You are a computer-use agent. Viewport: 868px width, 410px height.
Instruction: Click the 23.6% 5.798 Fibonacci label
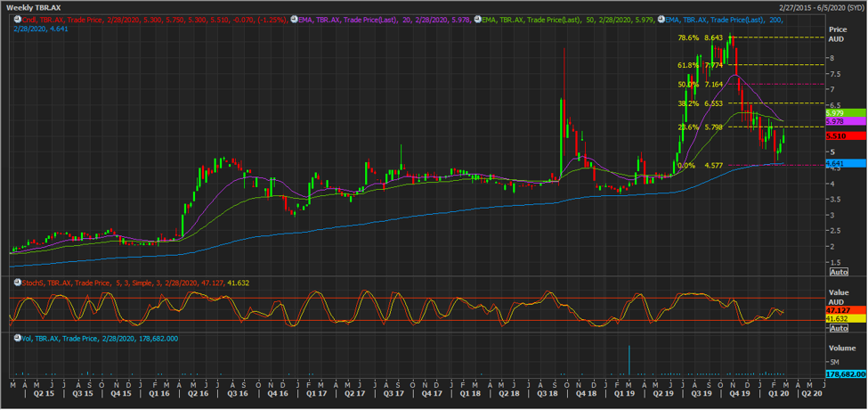[x=700, y=127]
